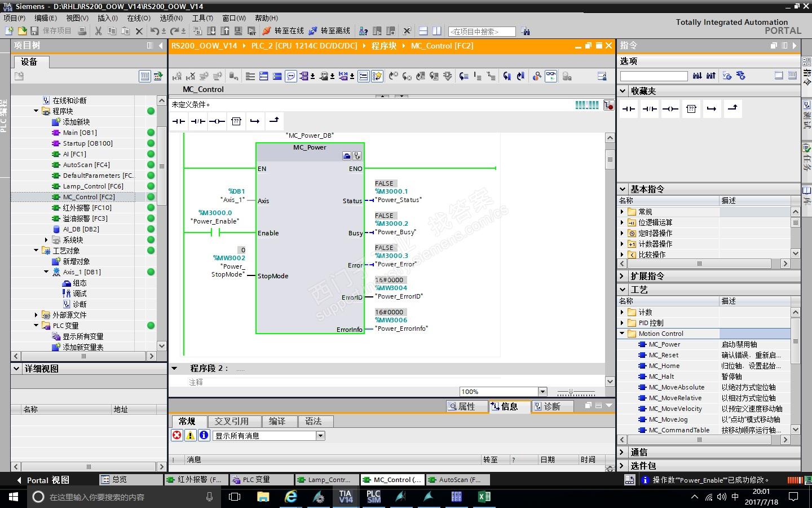Screen dimensions: 812x508
Task: Toggle the error message filter in info panel
Action: [177, 435]
